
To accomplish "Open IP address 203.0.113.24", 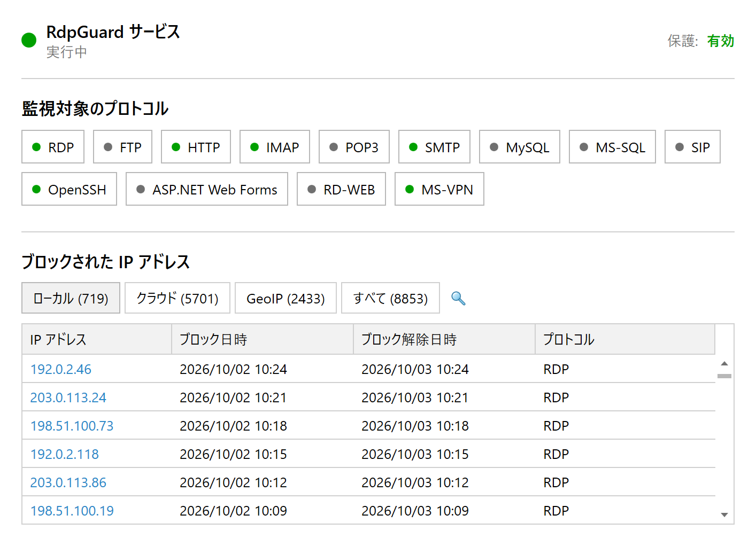I will pos(68,397).
